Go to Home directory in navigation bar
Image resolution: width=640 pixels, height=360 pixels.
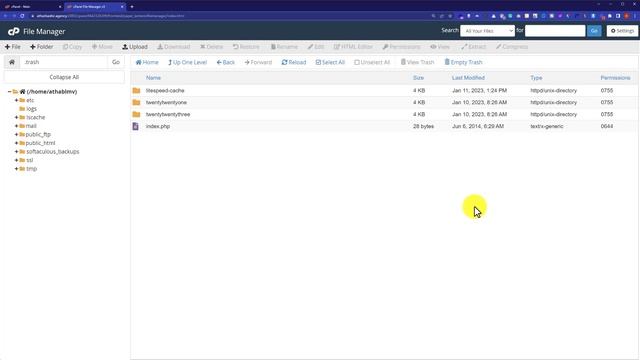click(x=147, y=62)
